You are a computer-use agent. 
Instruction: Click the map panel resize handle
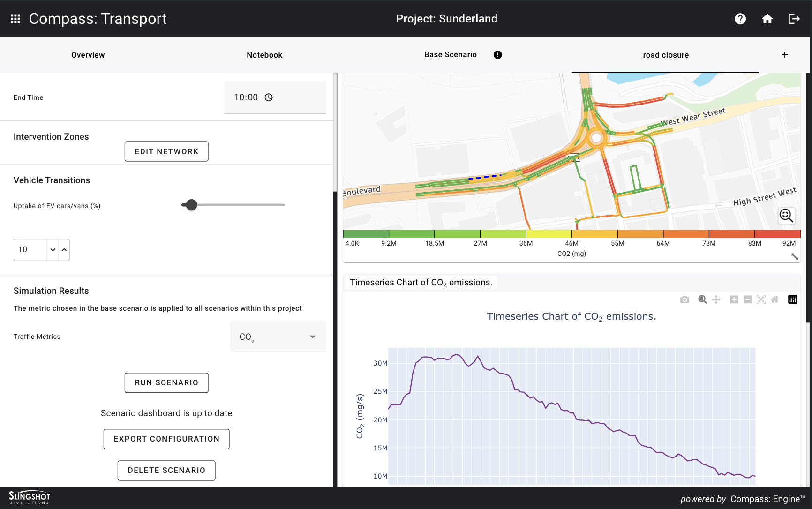[x=795, y=256]
